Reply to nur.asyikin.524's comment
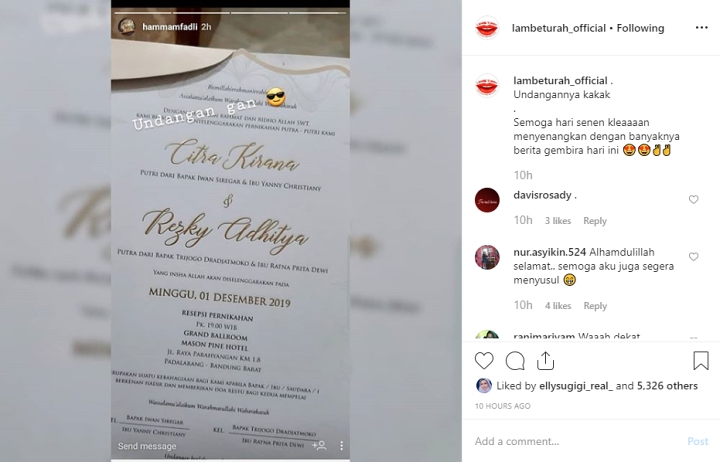Image resolution: width=720 pixels, height=462 pixels. click(595, 306)
